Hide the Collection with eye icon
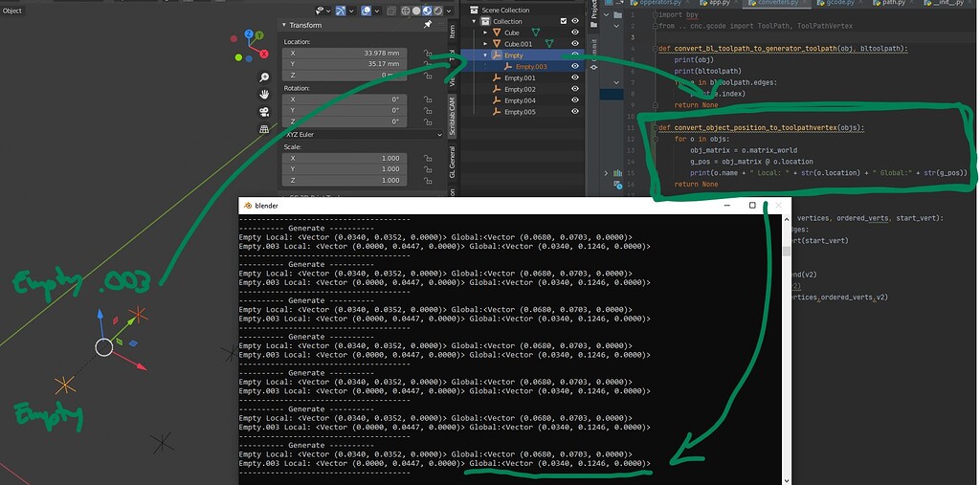The image size is (980, 485). 575,21
